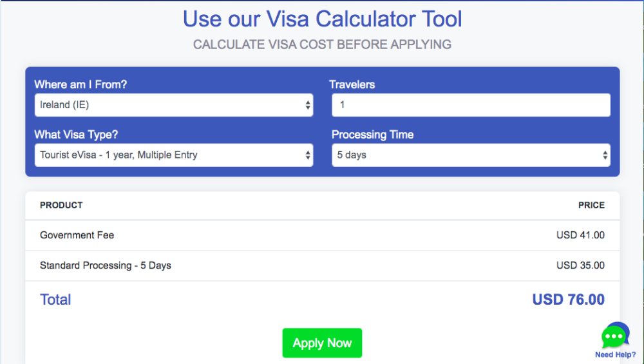Click the USD 35.00 price value
This screenshot has width=644, height=364.
click(x=580, y=265)
